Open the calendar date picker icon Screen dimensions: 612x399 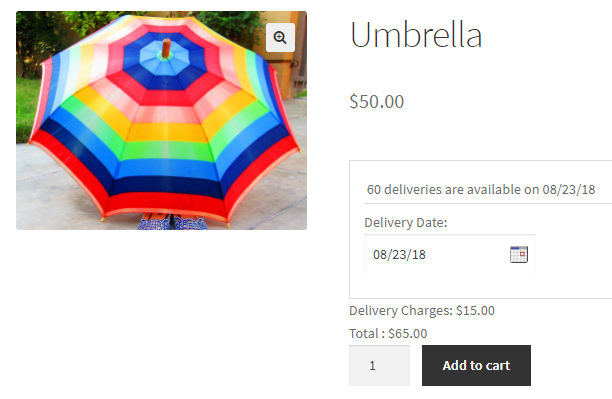(519, 255)
